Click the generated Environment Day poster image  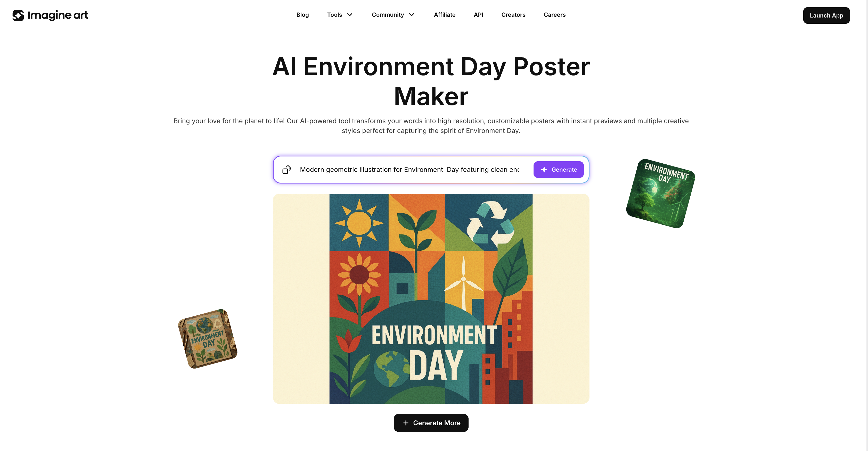tap(431, 299)
